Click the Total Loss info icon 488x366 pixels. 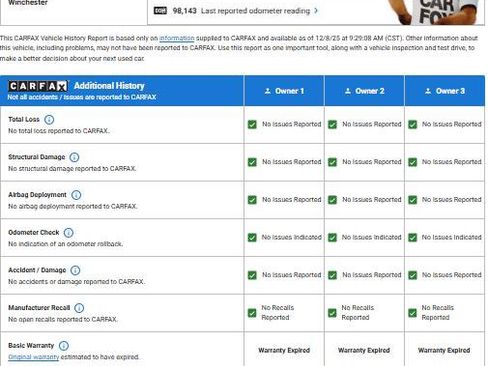tap(49, 120)
